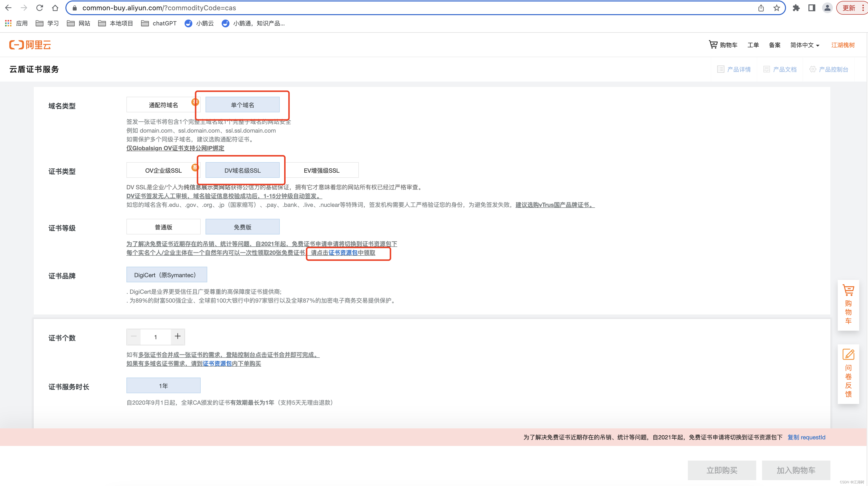Image resolution: width=868 pixels, height=486 pixels.
Task: Select the OV企业级SSL certificate type
Action: click(163, 170)
